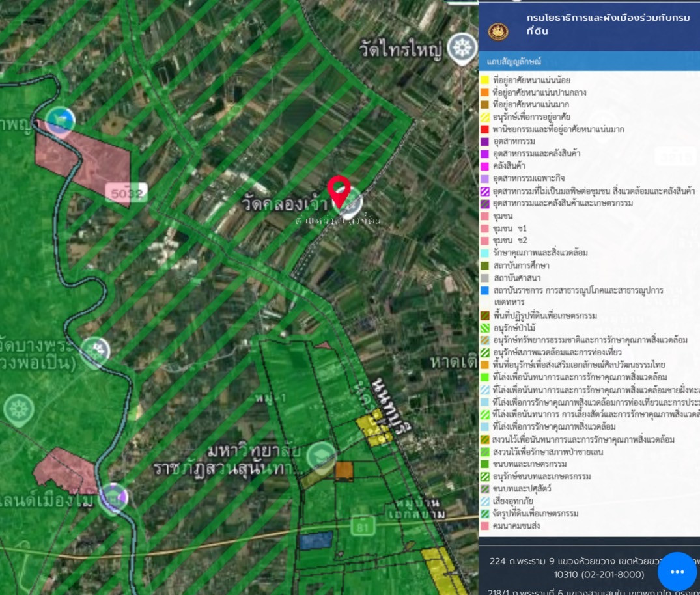This screenshot has height=595, width=700.
Task: Select the grey สถาบันศาสนา legend swatch
Action: (484, 277)
